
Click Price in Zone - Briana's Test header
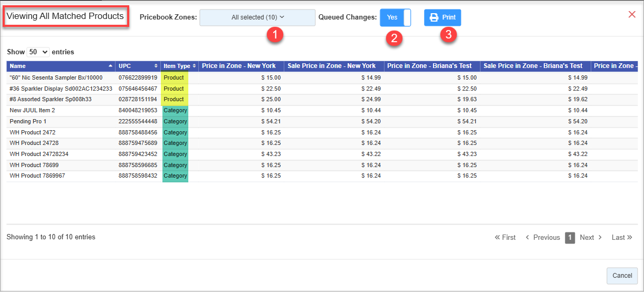coord(432,66)
